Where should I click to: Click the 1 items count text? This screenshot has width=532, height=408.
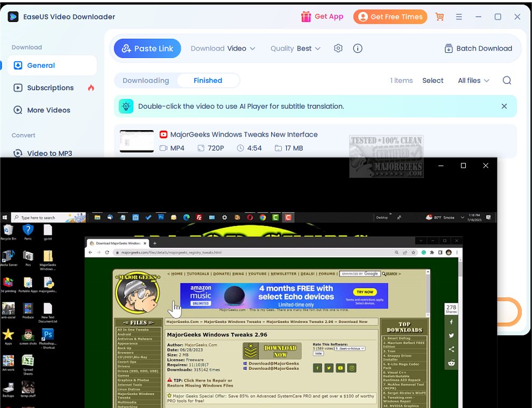point(401,81)
